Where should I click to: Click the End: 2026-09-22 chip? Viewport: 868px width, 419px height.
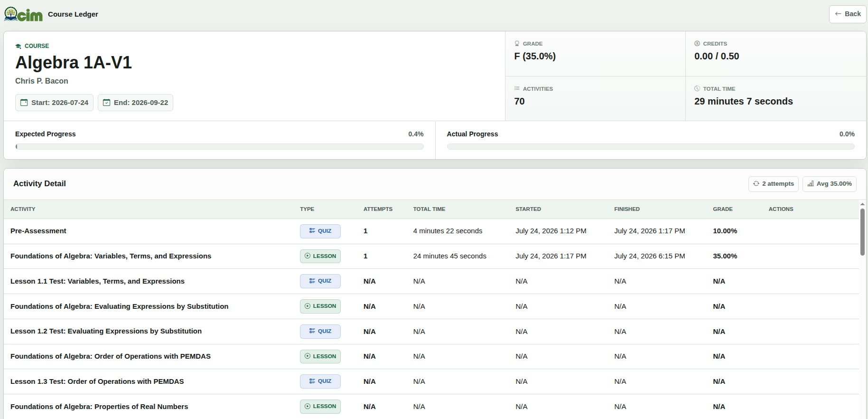click(x=135, y=103)
